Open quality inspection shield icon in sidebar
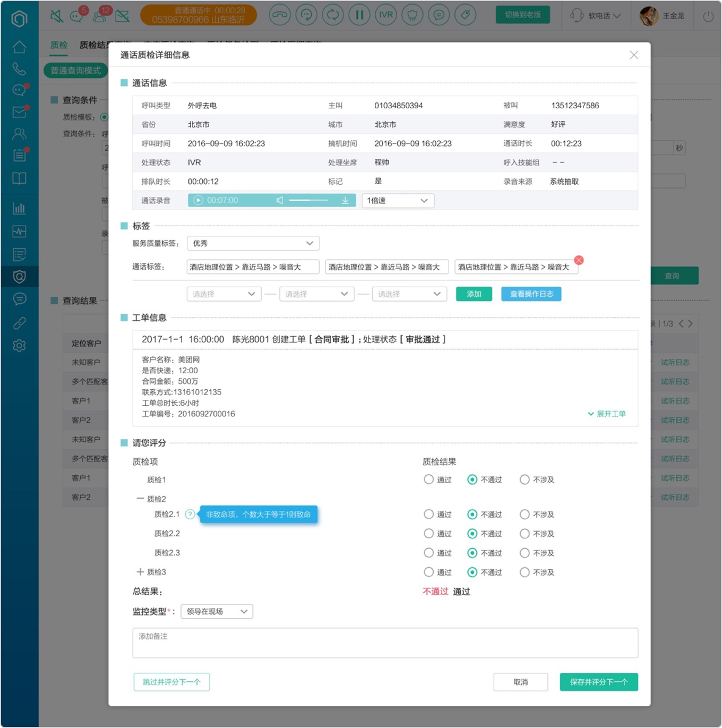Viewport: 722px width, 728px height. click(19, 277)
